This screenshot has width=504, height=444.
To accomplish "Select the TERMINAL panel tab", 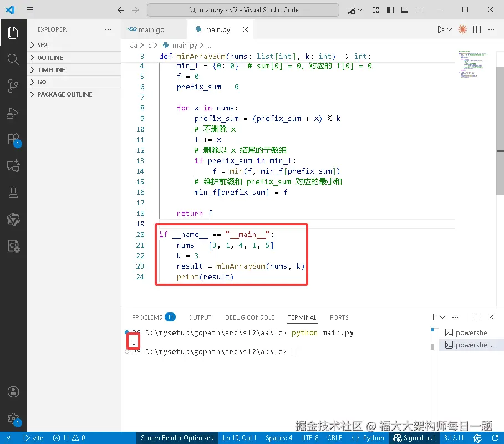I will (x=302, y=317).
